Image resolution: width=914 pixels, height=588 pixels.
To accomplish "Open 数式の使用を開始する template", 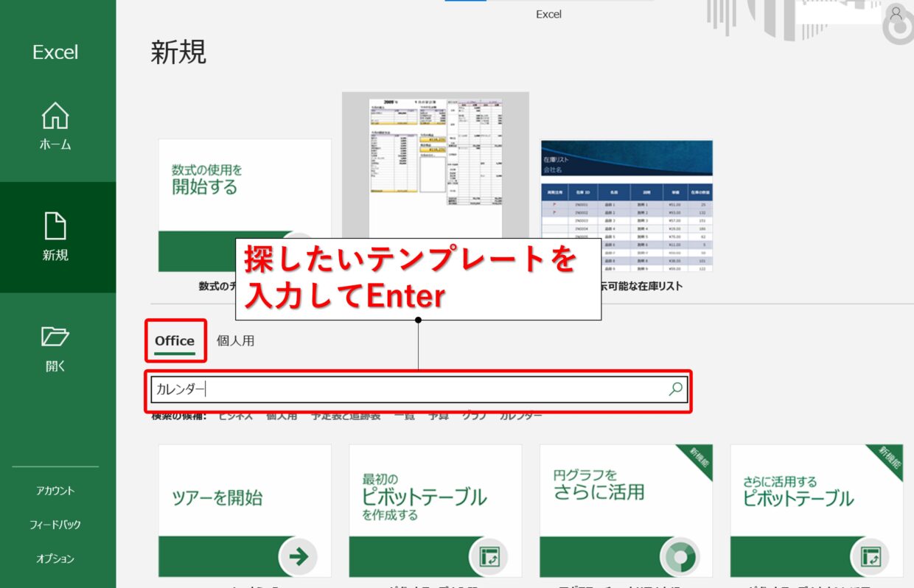I will click(x=245, y=206).
